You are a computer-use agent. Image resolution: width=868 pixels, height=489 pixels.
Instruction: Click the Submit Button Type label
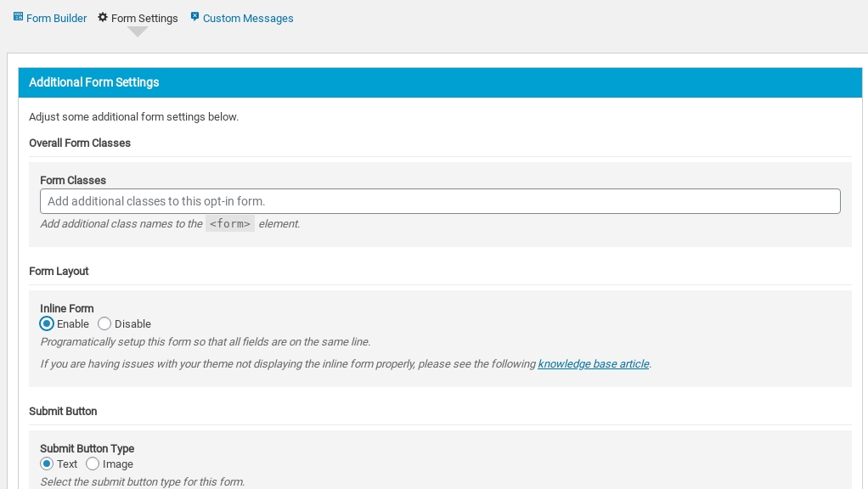coord(87,448)
